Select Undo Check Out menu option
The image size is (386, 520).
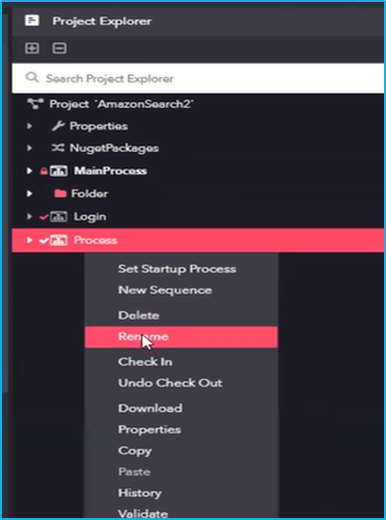tap(170, 383)
